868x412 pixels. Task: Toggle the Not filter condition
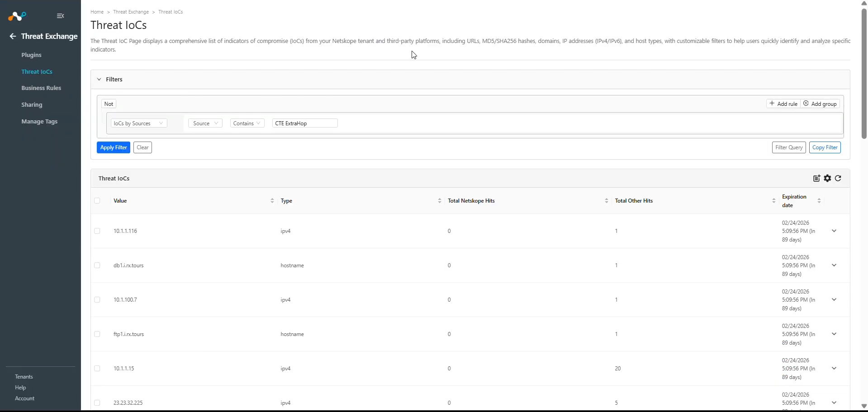(x=109, y=104)
